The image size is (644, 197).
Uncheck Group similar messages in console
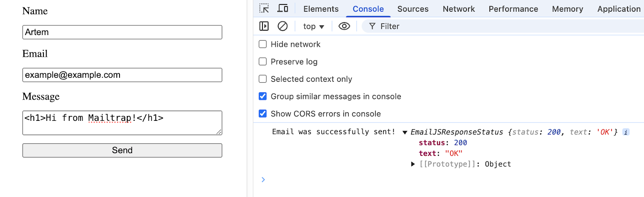263,96
